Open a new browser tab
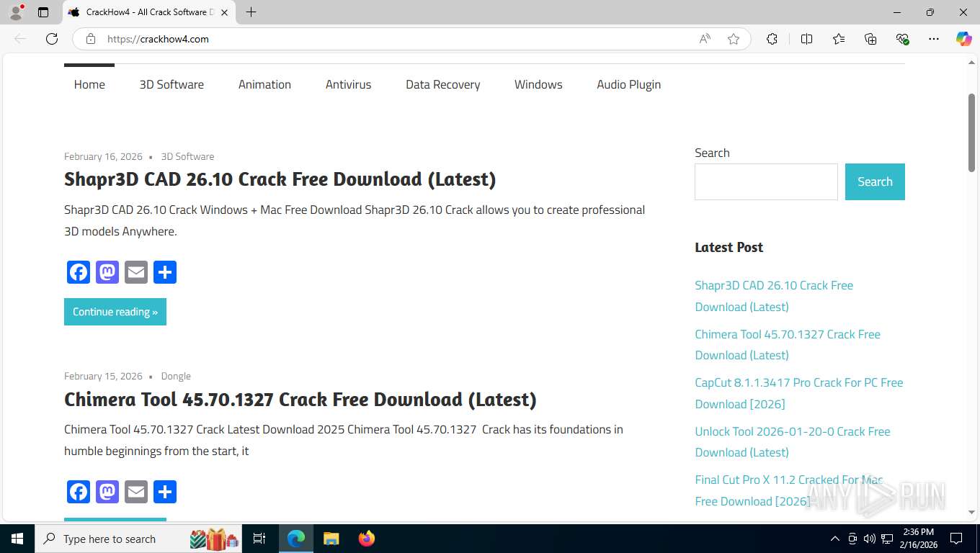This screenshot has width=980, height=553. pos(251,12)
